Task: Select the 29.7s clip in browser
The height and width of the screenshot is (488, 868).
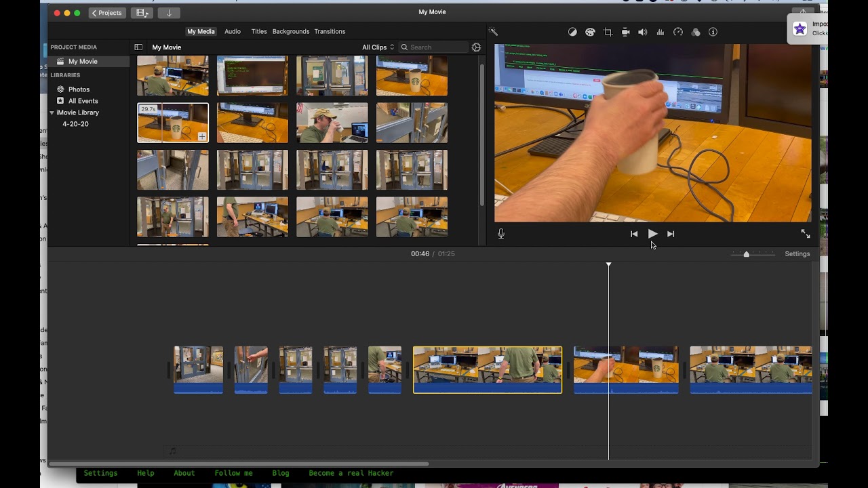Action: pyautogui.click(x=173, y=123)
